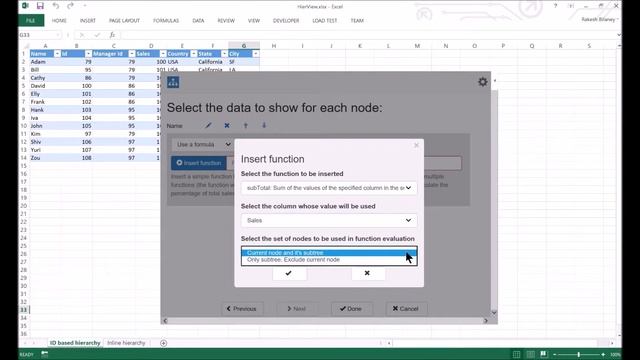Open Excel Help question mark

555,6
